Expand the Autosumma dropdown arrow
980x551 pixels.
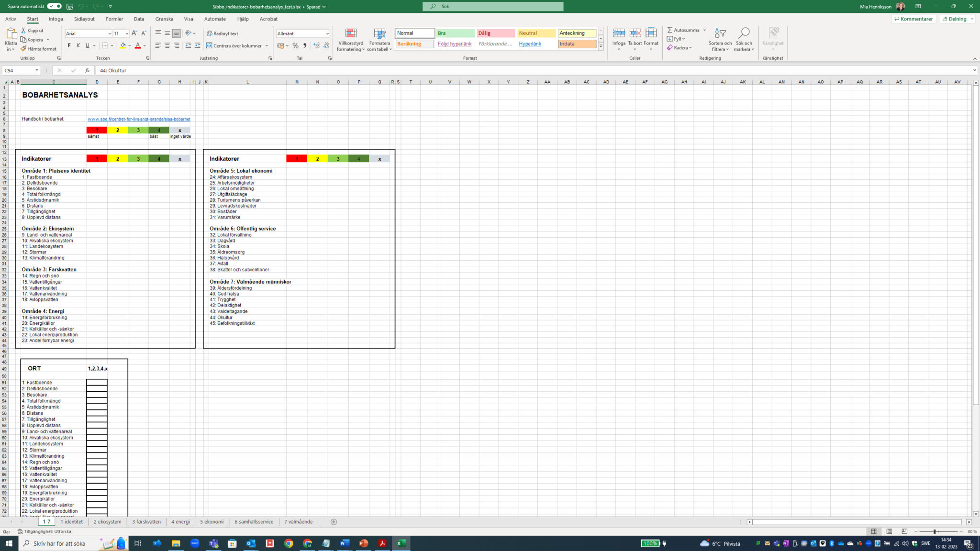pyautogui.click(x=704, y=30)
